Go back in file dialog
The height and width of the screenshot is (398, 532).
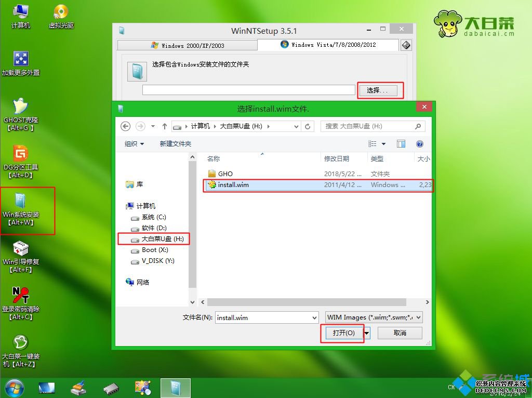pyautogui.click(x=125, y=126)
